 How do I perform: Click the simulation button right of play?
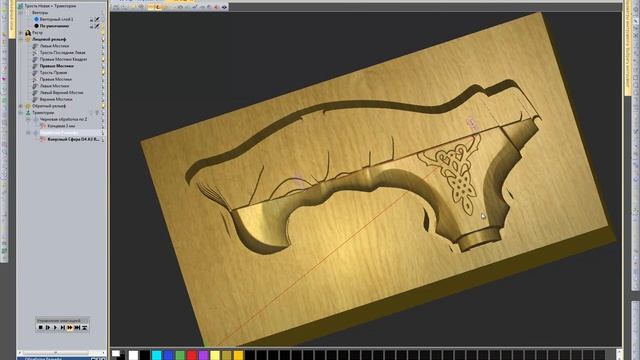tap(62, 327)
